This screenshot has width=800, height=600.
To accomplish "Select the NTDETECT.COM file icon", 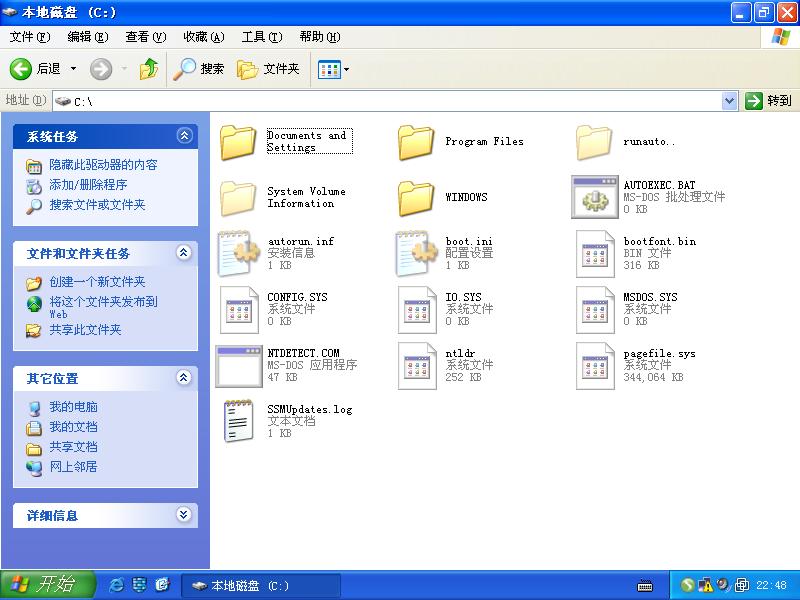I will click(239, 366).
